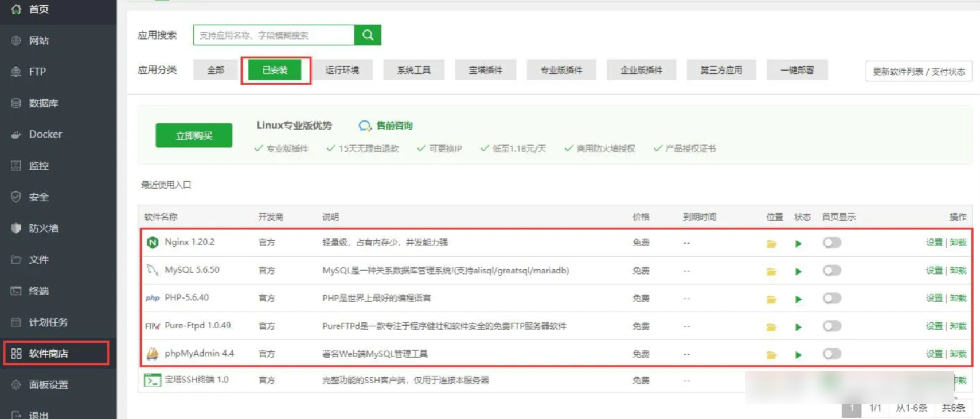Open 设置 for PHP-5.6.40
This screenshot has height=419, width=980.
pyautogui.click(x=934, y=298)
